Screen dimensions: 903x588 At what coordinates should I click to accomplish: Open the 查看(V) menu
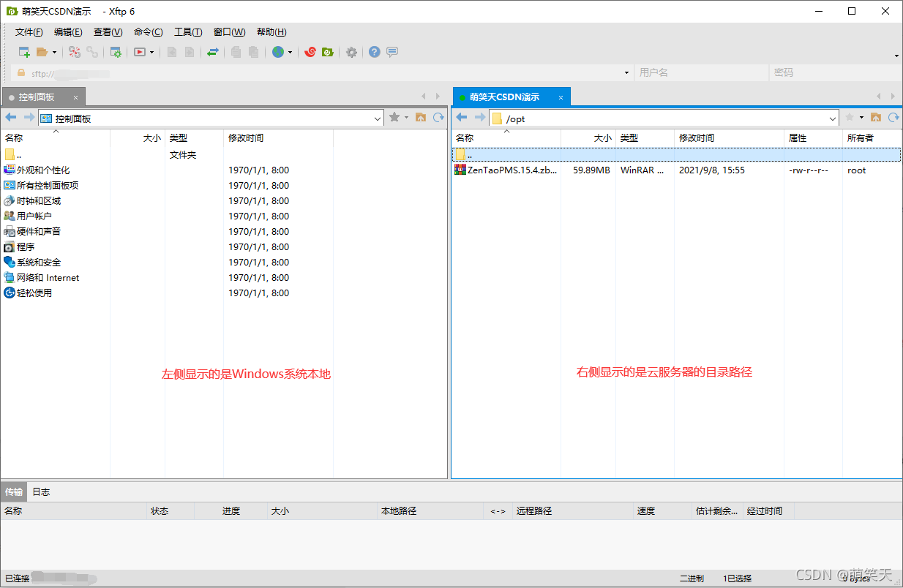pyautogui.click(x=108, y=32)
